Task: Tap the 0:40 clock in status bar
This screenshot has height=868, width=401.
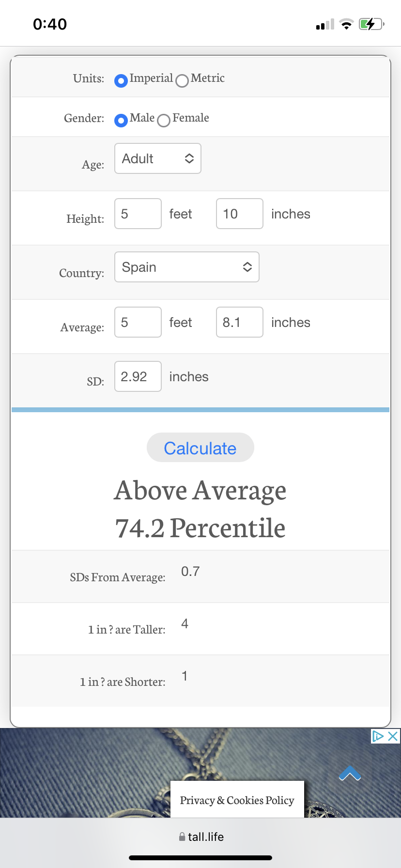Action: (50, 24)
